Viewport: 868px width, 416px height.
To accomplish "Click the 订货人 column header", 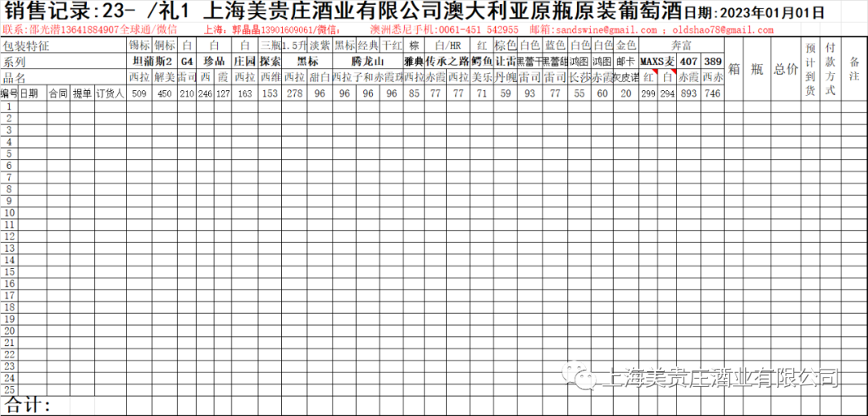I will tap(110, 93).
